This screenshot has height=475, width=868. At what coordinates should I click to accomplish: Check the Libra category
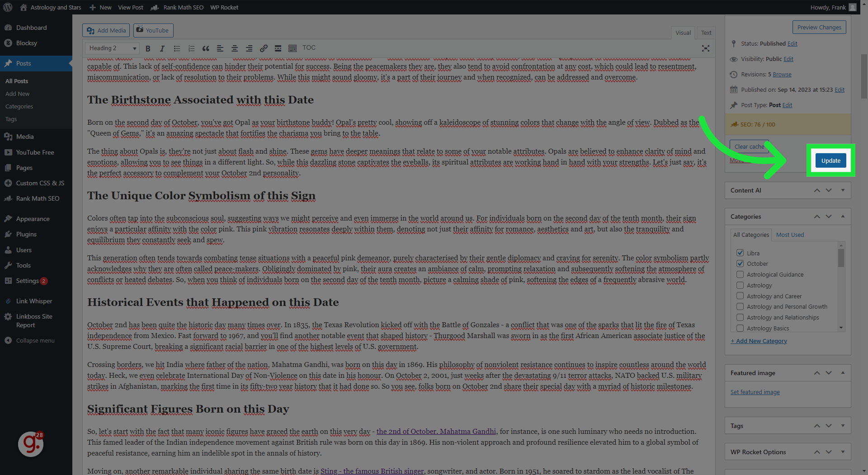[x=740, y=253]
